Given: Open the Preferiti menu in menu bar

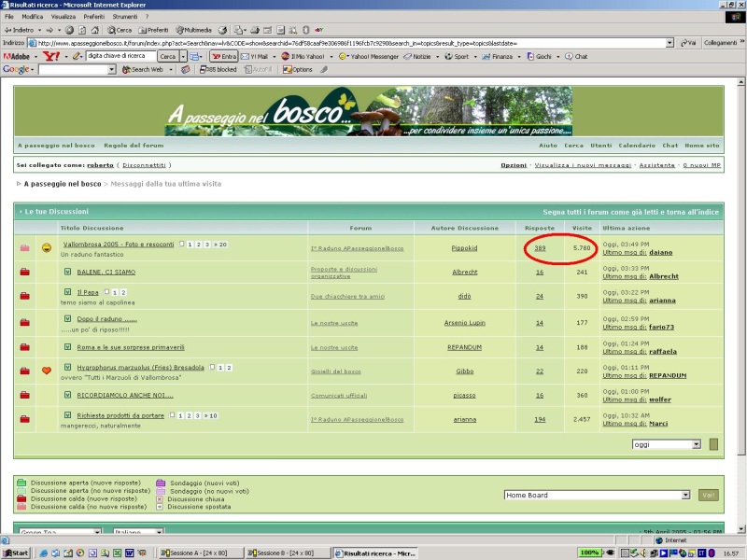Looking at the screenshot, I should coord(94,17).
